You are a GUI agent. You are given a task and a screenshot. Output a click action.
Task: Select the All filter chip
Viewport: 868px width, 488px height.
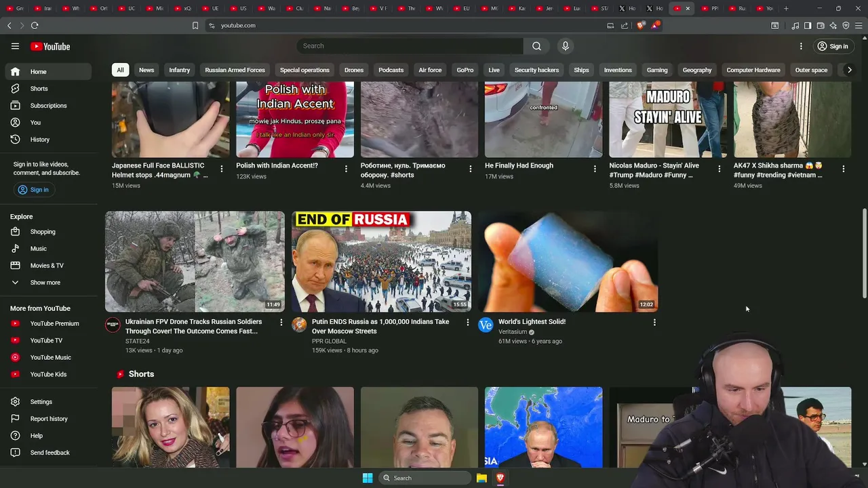(120, 70)
